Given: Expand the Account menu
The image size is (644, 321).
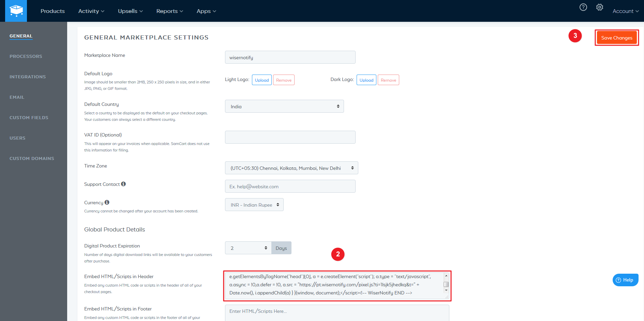Looking at the screenshot, I should coord(625,11).
